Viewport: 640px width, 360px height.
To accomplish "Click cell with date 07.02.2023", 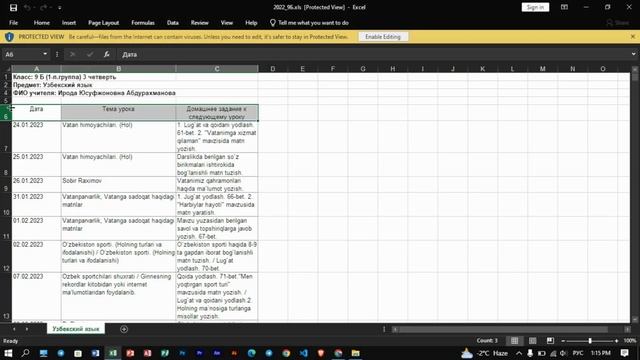I will click(x=36, y=296).
